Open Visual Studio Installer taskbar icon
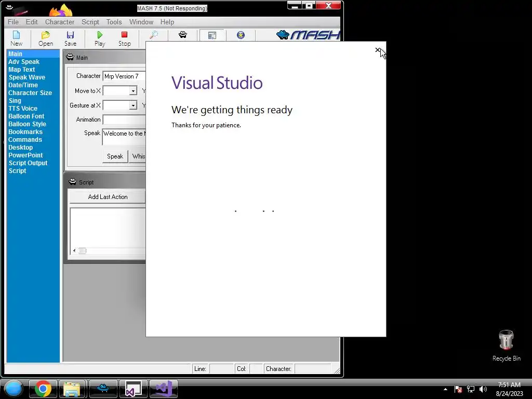This screenshot has width=532, height=399. pos(134,389)
